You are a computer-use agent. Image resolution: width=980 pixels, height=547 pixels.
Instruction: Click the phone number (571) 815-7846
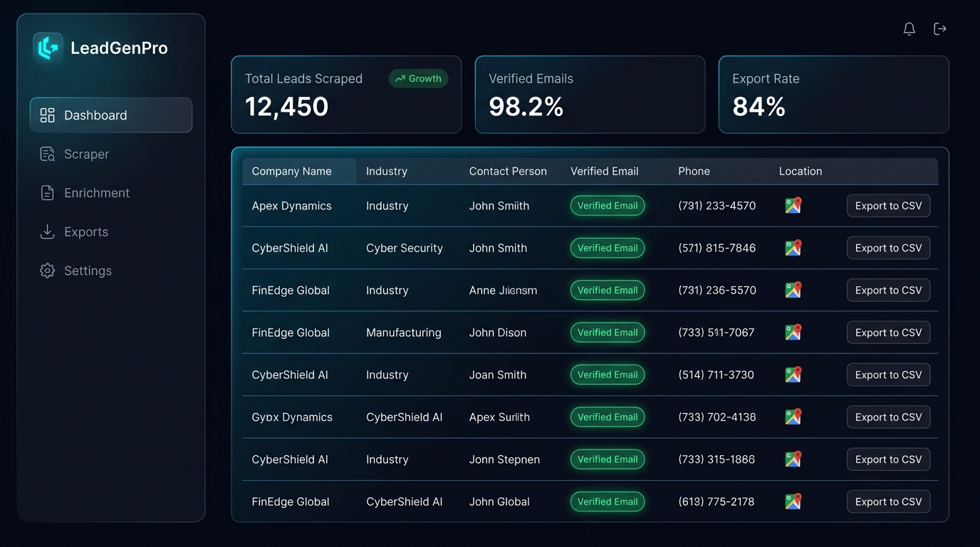tap(717, 248)
